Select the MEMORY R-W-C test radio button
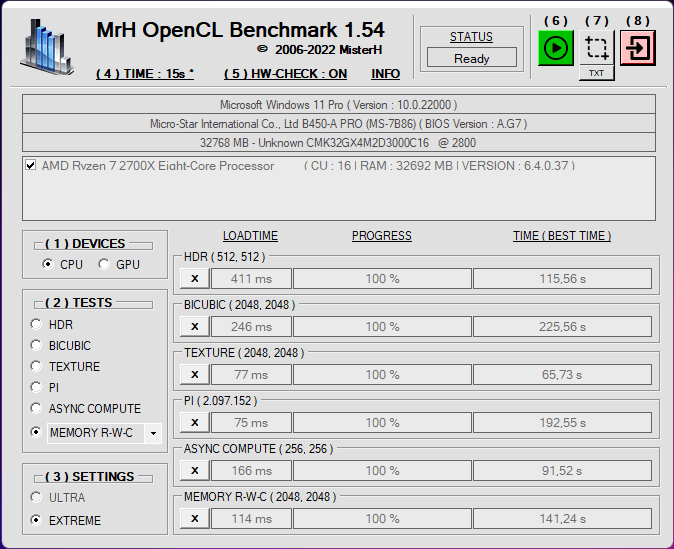The height and width of the screenshot is (549, 674). (36, 432)
